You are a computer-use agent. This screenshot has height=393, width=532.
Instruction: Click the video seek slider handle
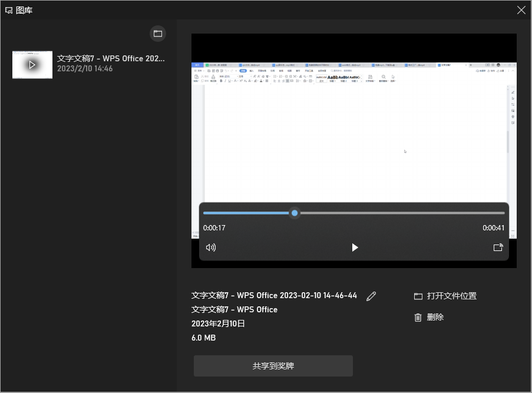tap(295, 213)
